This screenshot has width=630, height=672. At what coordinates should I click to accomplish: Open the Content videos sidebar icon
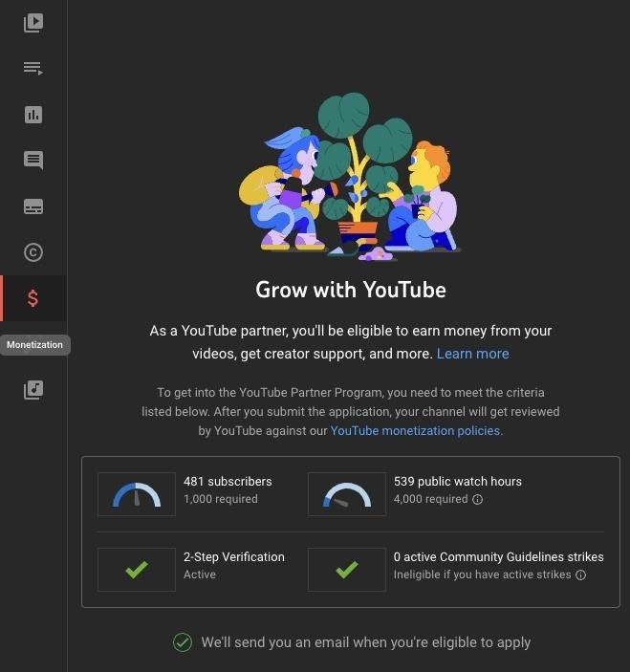(x=33, y=23)
